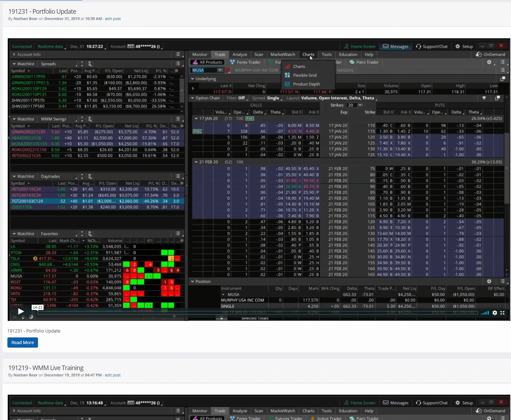The image size is (511, 420).
Task: Click the Option Chain down-arrow filter icon
Action: point(484,98)
